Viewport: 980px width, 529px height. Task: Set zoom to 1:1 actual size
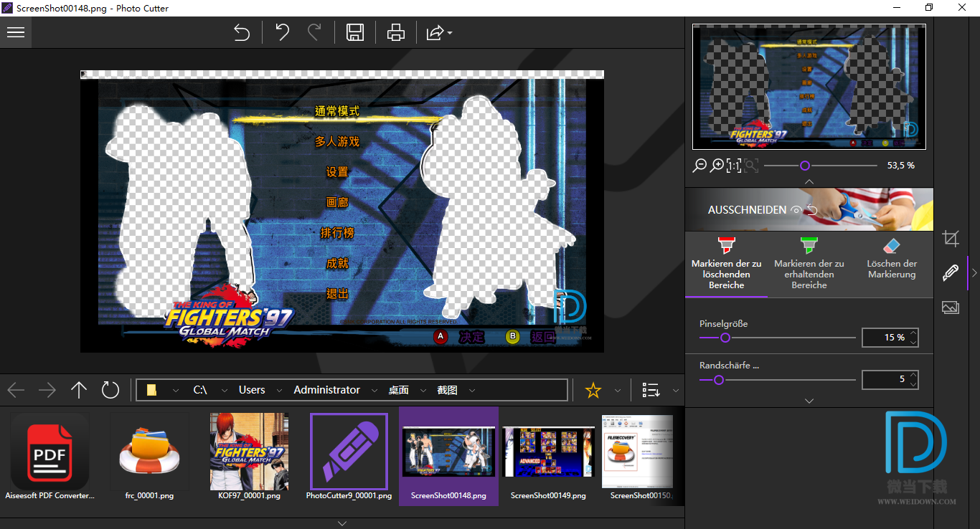(x=734, y=166)
